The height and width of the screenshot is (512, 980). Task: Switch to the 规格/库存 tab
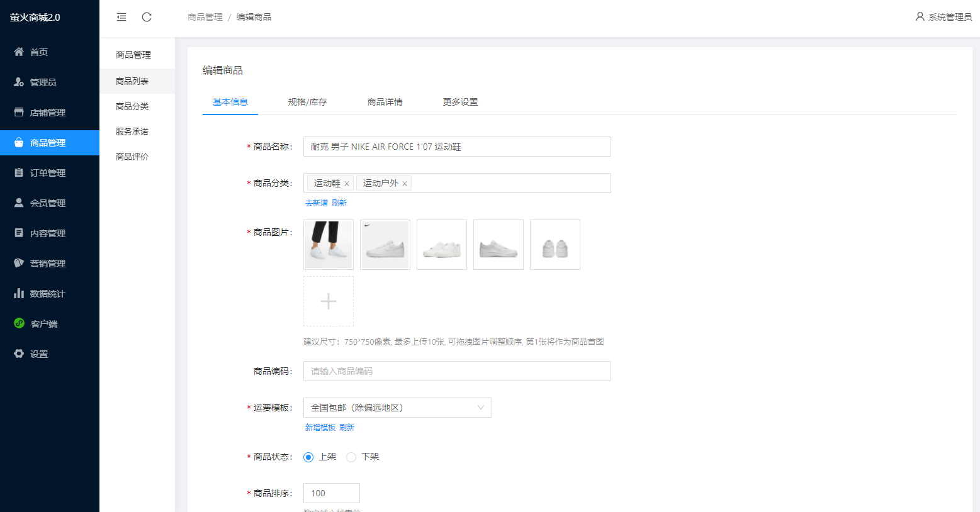(x=307, y=102)
